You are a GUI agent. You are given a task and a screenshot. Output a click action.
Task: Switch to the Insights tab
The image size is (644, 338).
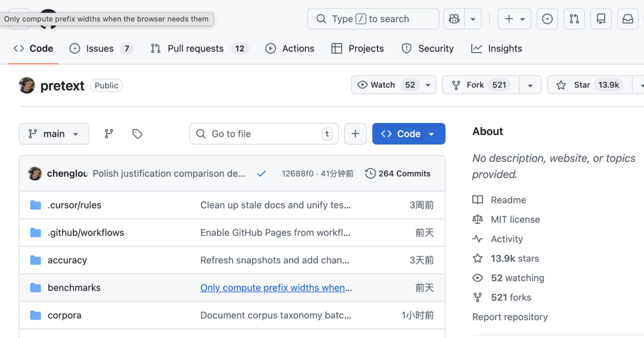497,48
